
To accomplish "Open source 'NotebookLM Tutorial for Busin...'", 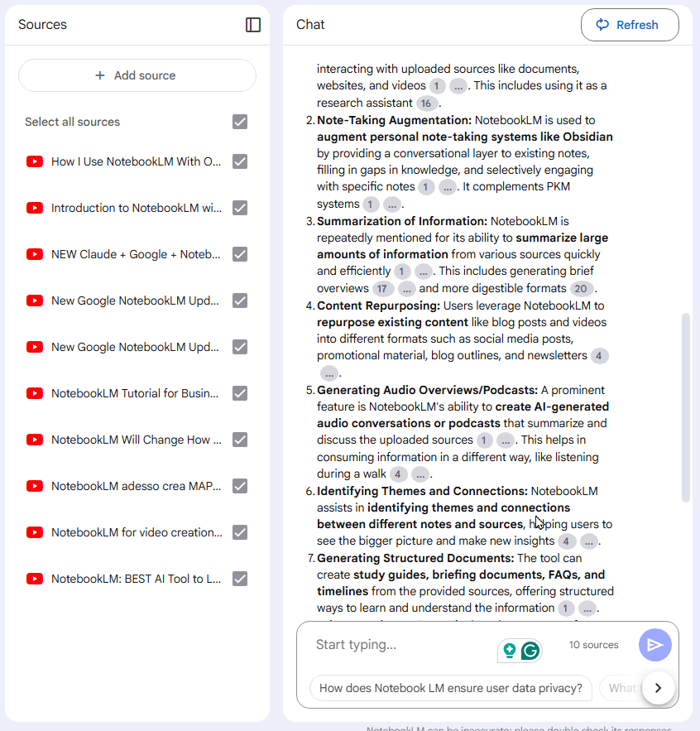I will 135,393.
